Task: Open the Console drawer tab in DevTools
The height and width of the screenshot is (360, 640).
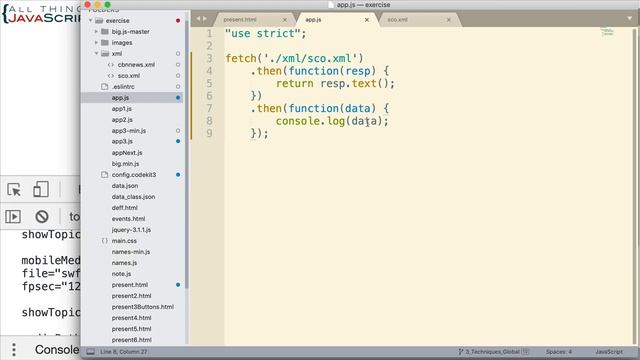Action: click(x=57, y=350)
